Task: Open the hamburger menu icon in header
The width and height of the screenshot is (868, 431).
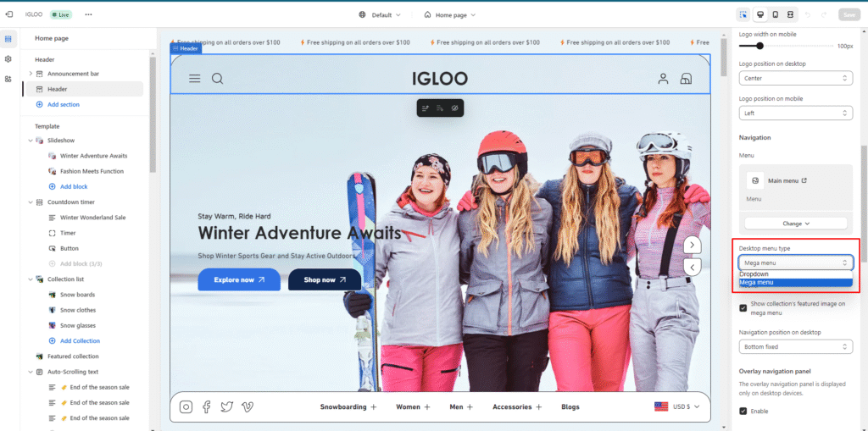Action: click(x=194, y=79)
